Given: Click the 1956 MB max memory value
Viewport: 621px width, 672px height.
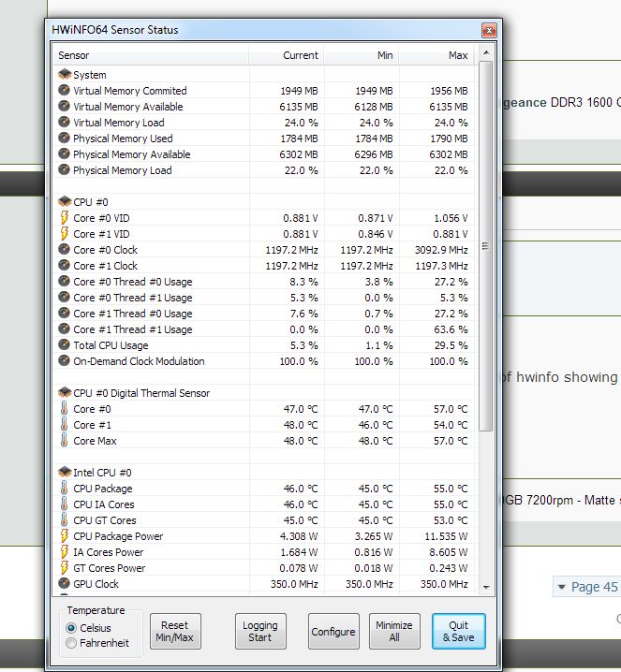Looking at the screenshot, I should pos(449,91).
